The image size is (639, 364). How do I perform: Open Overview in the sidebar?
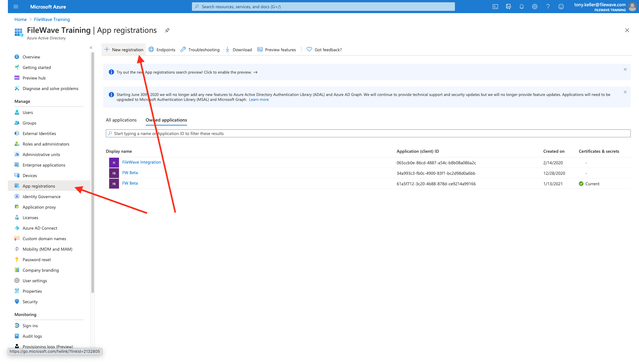[31, 57]
